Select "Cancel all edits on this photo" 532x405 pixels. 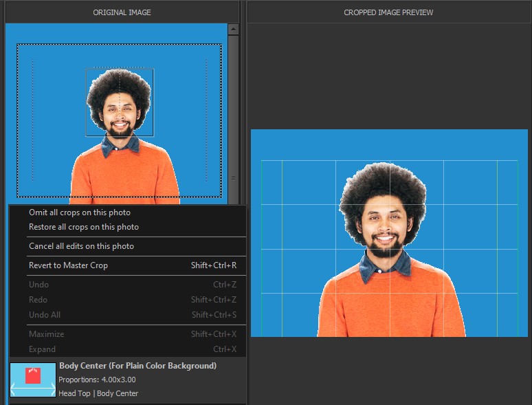(81, 246)
